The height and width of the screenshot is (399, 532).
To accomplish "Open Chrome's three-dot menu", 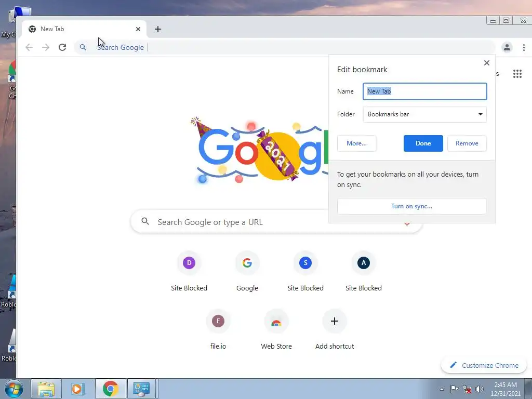I will tap(524, 47).
